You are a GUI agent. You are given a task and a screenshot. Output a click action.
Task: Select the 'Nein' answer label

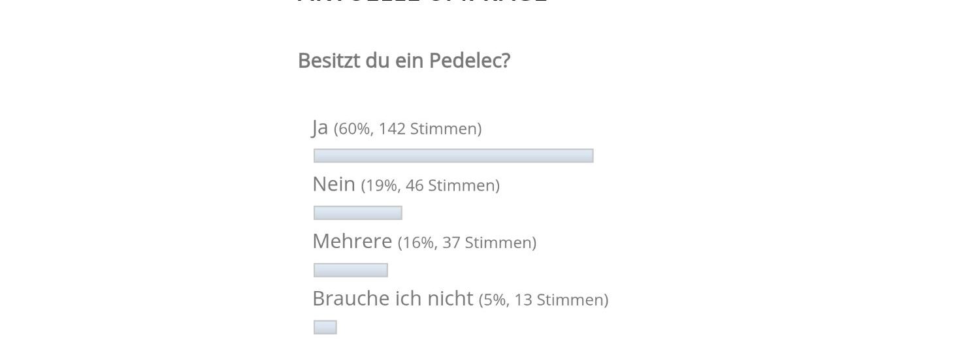pos(334,185)
